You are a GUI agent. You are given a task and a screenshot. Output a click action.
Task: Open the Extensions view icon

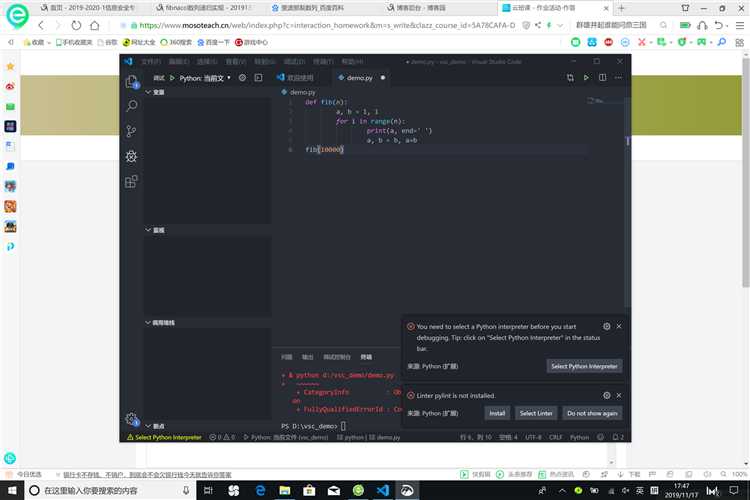click(x=131, y=181)
